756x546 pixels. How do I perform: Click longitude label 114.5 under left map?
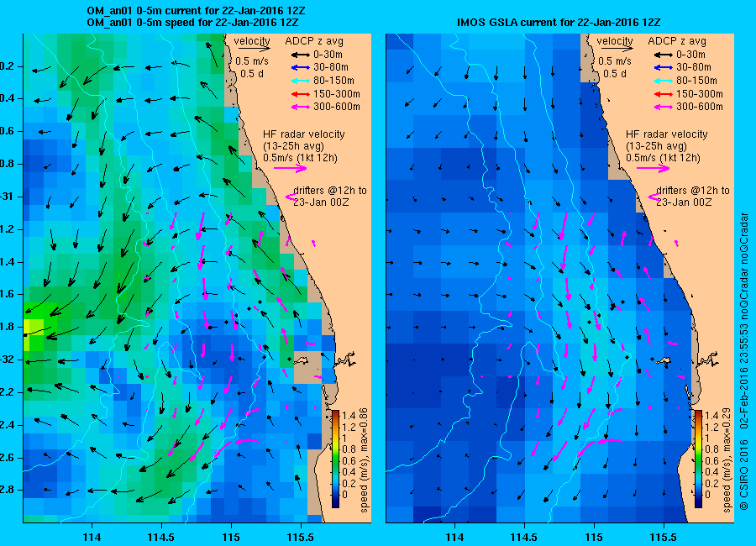point(161,538)
